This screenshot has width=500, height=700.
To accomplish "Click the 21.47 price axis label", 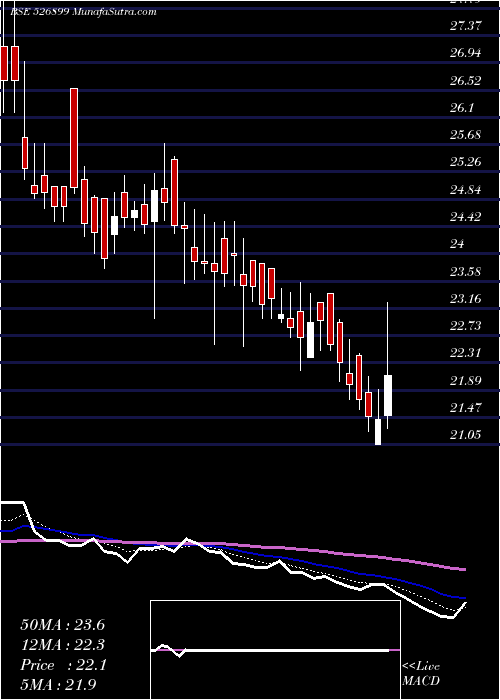I will [466, 408].
